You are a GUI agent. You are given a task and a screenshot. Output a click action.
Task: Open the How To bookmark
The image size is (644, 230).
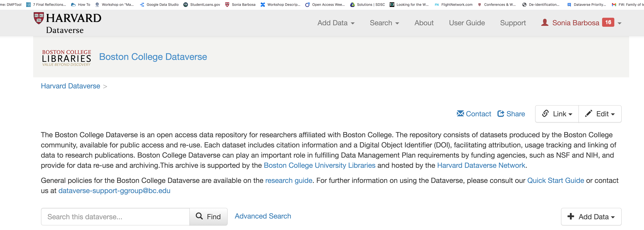80,5
